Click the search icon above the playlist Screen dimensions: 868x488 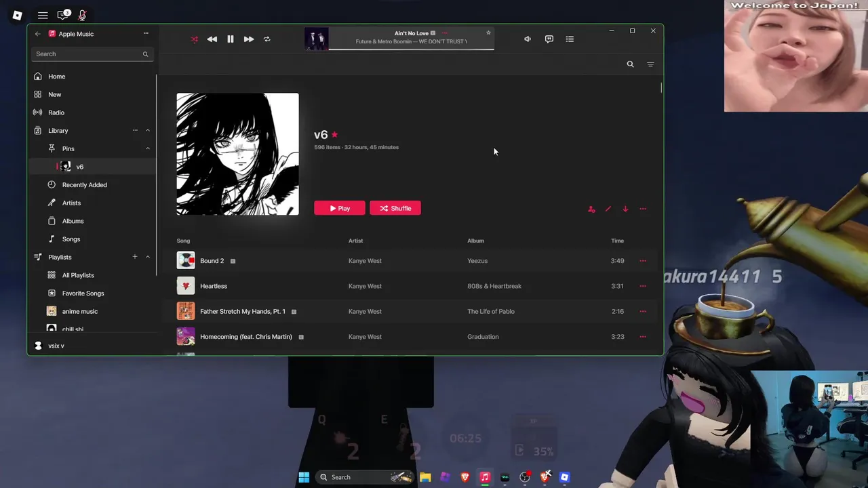tap(631, 64)
